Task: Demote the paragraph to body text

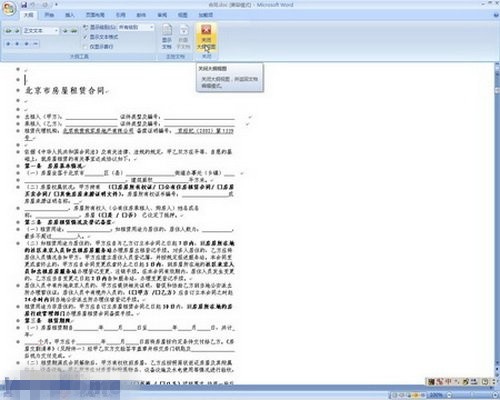Action: (x=74, y=31)
